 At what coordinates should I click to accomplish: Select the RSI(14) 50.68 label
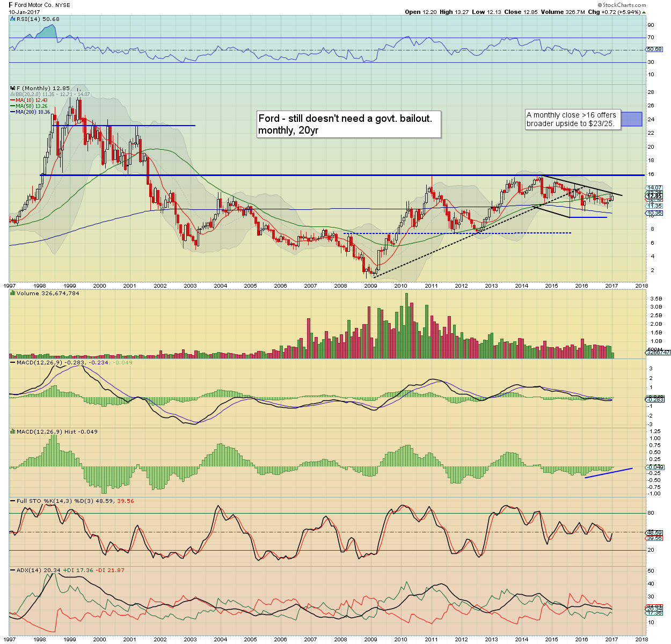[38, 19]
